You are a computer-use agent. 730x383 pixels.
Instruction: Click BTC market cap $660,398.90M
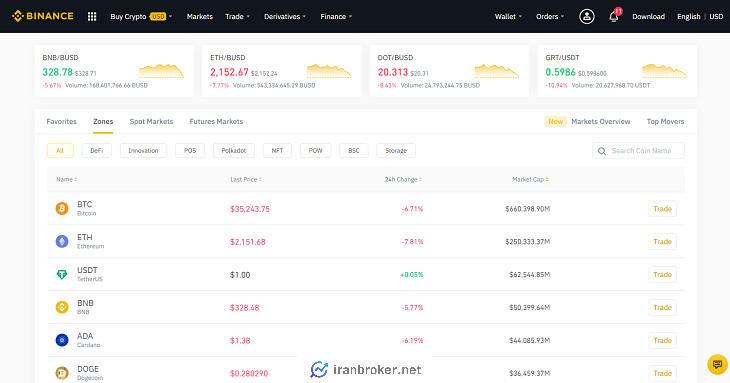point(527,209)
